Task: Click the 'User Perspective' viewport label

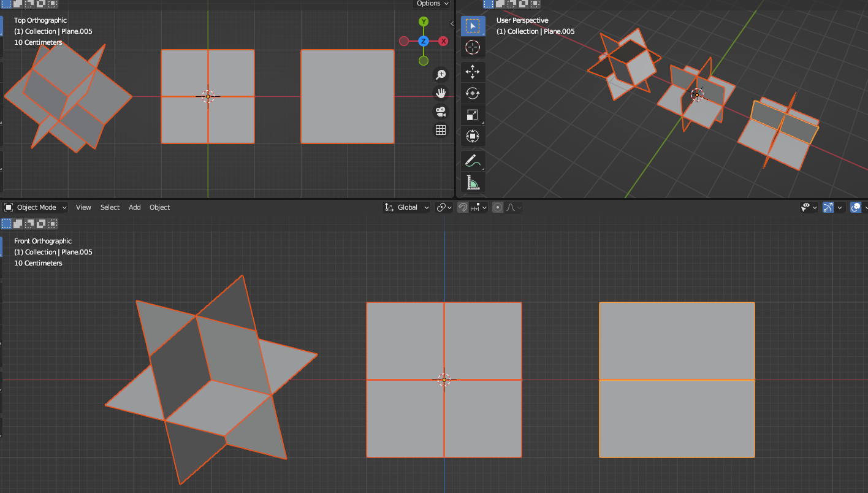Action: coord(522,20)
